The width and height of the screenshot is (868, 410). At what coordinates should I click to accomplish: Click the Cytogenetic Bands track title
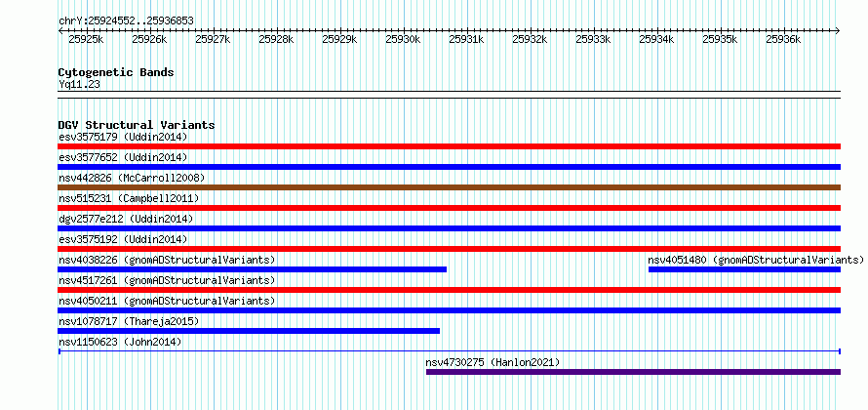(116, 72)
